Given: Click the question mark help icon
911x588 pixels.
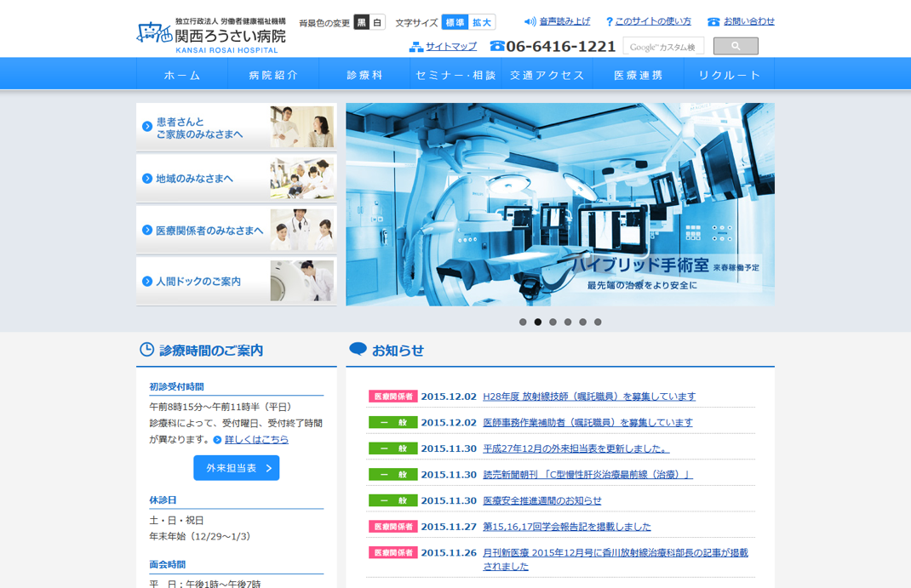Looking at the screenshot, I should [x=609, y=21].
